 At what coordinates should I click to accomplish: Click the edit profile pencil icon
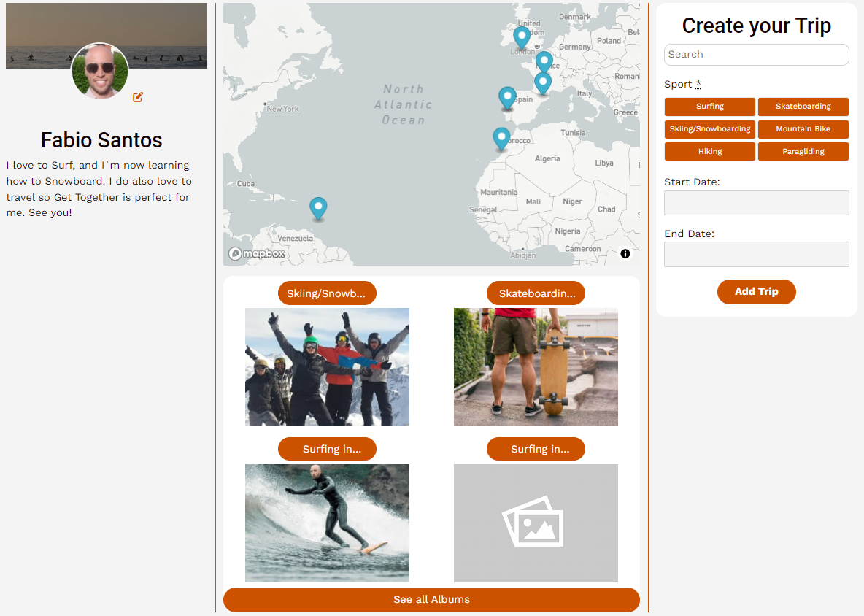tap(138, 97)
